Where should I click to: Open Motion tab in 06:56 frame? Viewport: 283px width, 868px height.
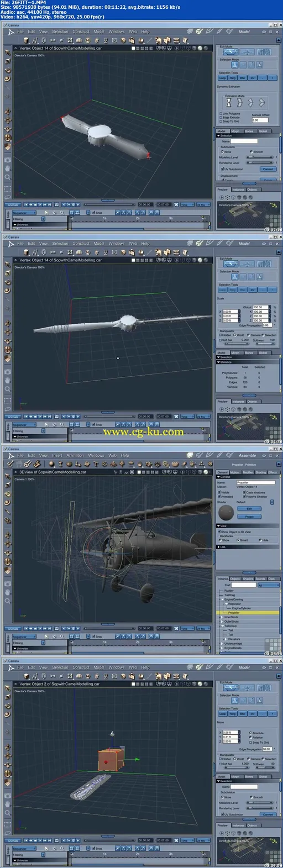235,472
